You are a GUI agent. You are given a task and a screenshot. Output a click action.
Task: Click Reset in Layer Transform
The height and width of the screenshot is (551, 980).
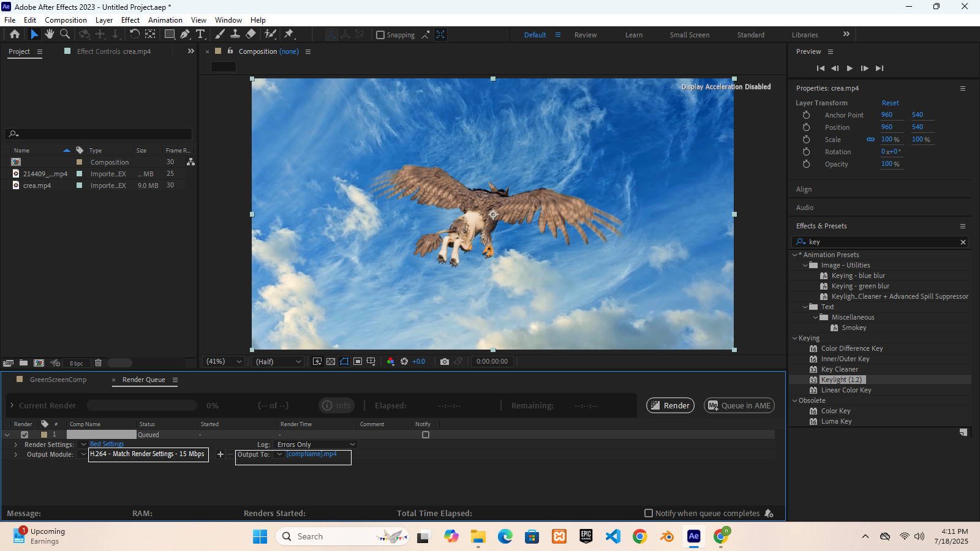pos(890,103)
